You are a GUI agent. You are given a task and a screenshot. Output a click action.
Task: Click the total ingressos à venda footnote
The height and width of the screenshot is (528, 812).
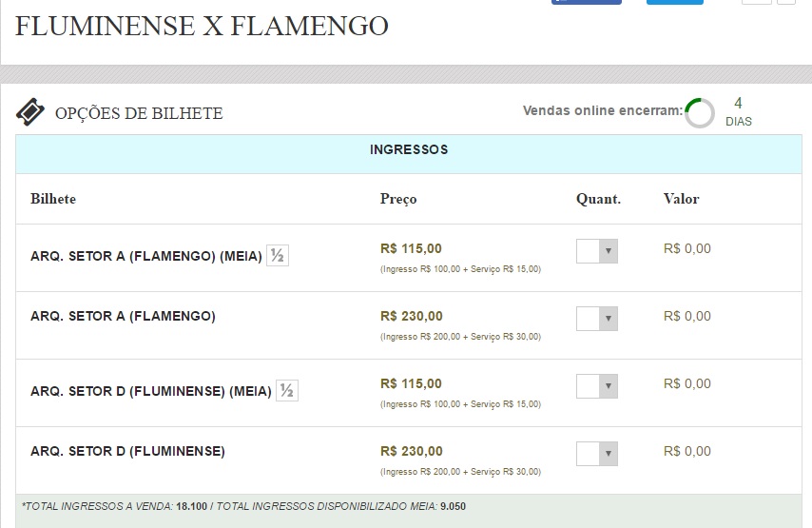coord(243,506)
